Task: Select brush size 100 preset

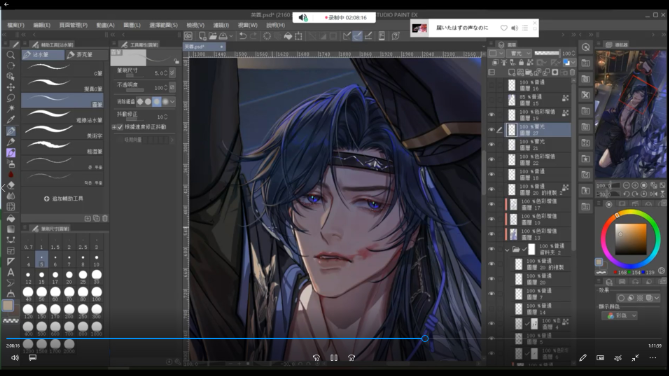Action: (97, 294)
